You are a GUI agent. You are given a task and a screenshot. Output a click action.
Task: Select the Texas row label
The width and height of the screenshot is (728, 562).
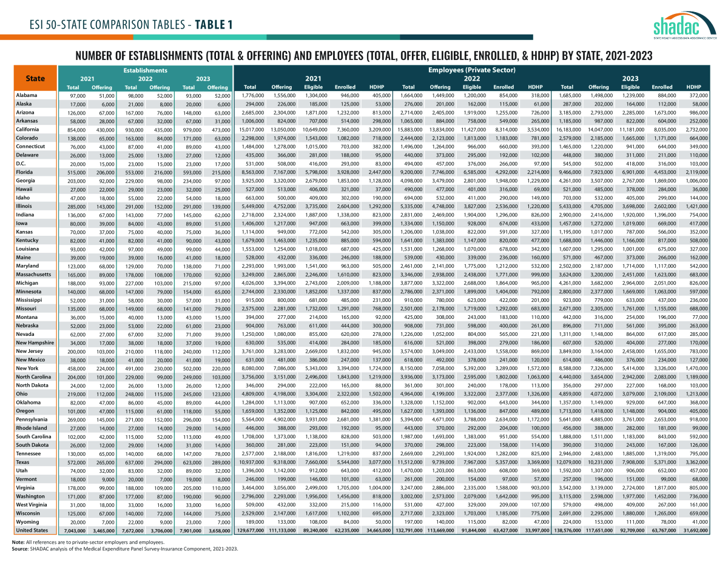coord(23,462)
